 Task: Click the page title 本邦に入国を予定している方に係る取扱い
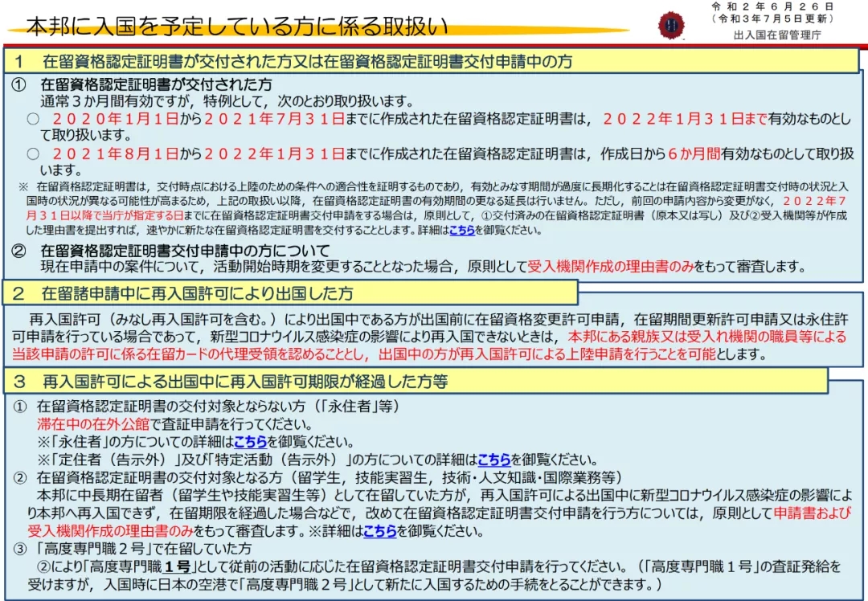pos(237,26)
